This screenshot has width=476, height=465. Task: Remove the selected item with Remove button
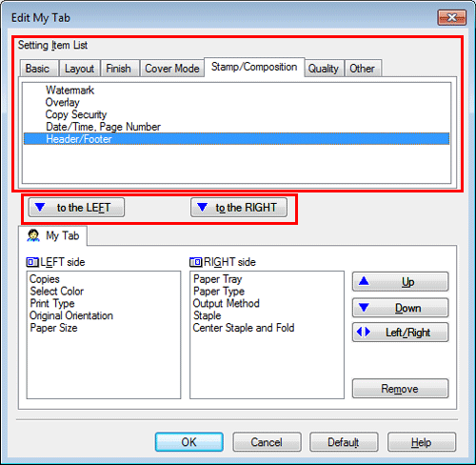click(401, 389)
